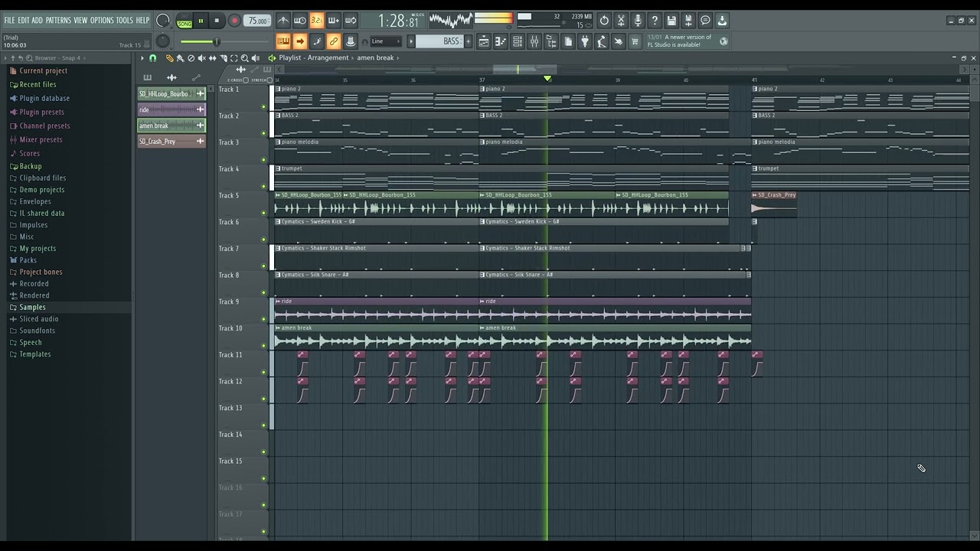
Task: Open the VIEW menu
Action: [80, 21]
